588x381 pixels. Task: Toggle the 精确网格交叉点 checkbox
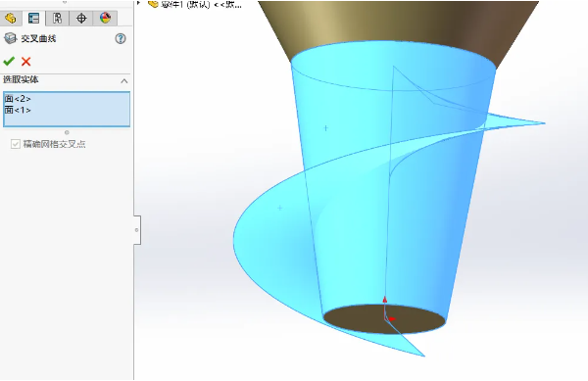click(x=16, y=144)
